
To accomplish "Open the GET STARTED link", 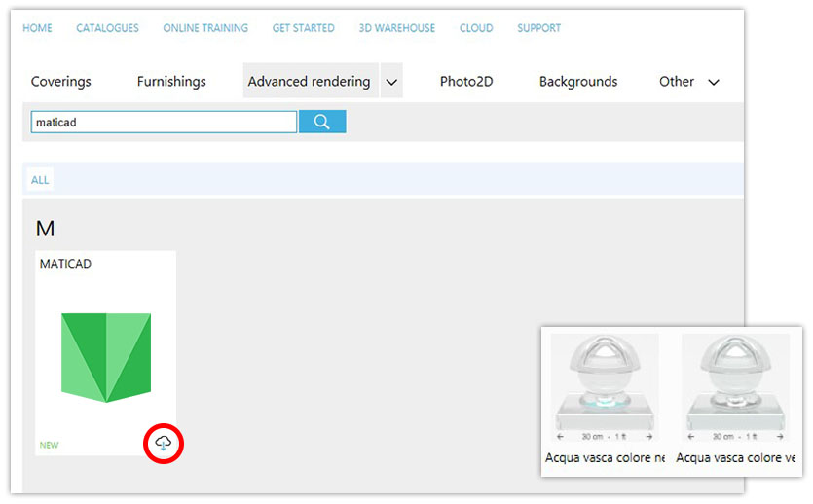I will coord(304,28).
